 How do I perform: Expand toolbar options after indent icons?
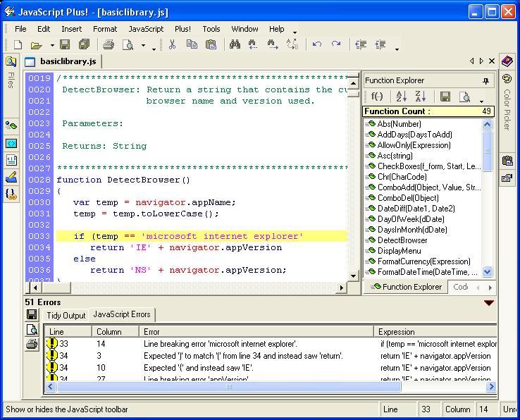pos(397,49)
